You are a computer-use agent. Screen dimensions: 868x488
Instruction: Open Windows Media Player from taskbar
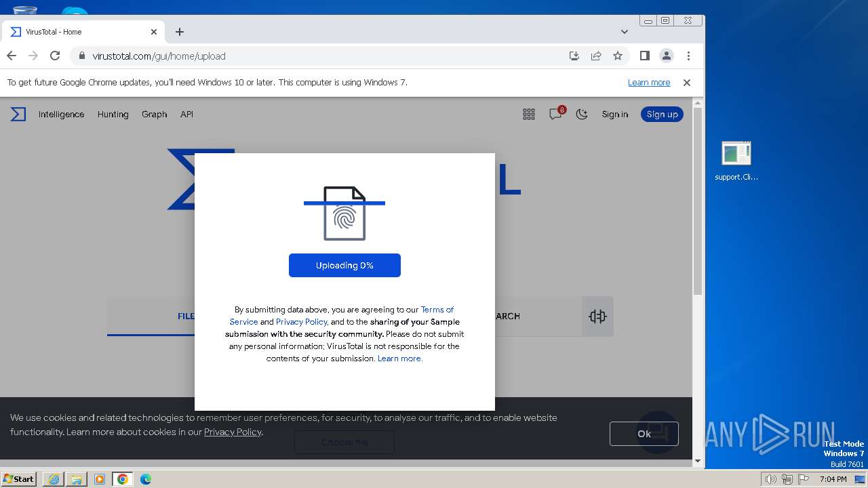[x=100, y=479]
